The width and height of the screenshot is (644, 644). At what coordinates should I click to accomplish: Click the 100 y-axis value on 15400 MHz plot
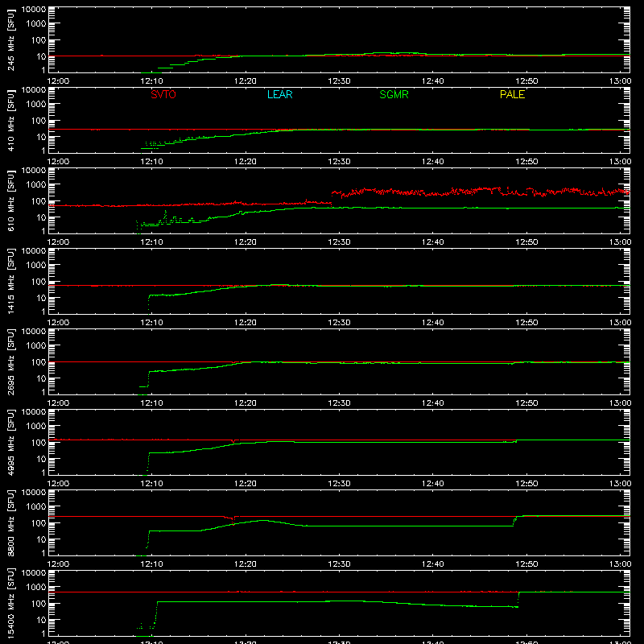pos(39,604)
